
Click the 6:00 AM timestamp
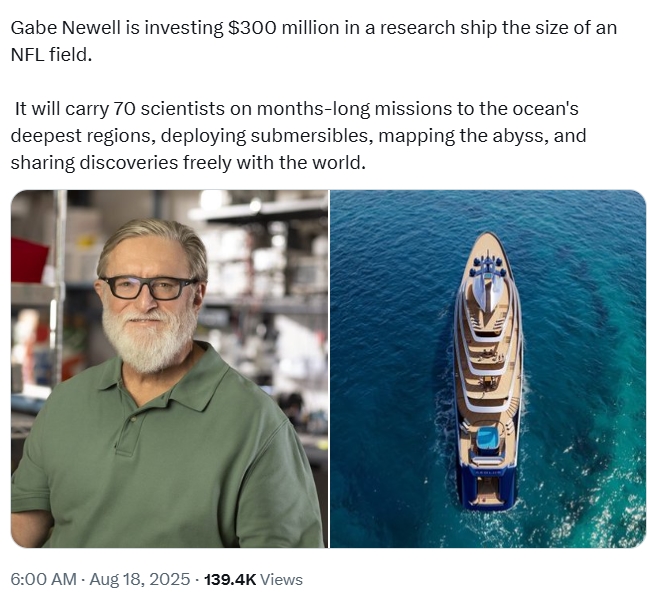(43, 579)
